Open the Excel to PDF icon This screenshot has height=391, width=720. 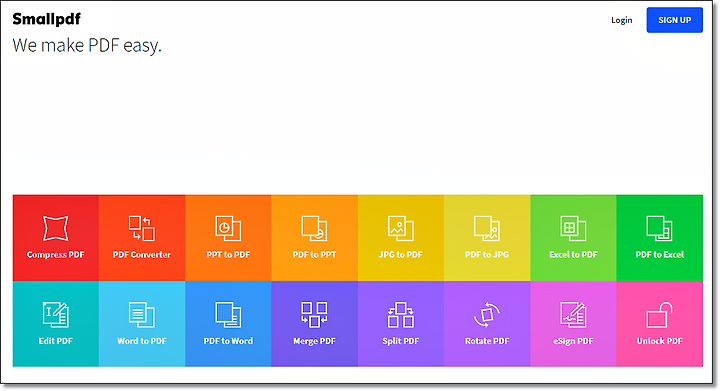click(573, 228)
